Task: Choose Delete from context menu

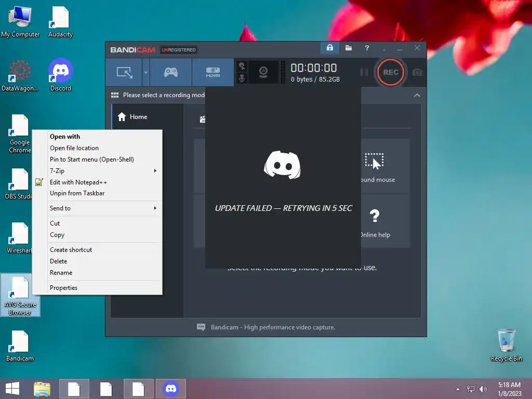Action: point(97,261)
